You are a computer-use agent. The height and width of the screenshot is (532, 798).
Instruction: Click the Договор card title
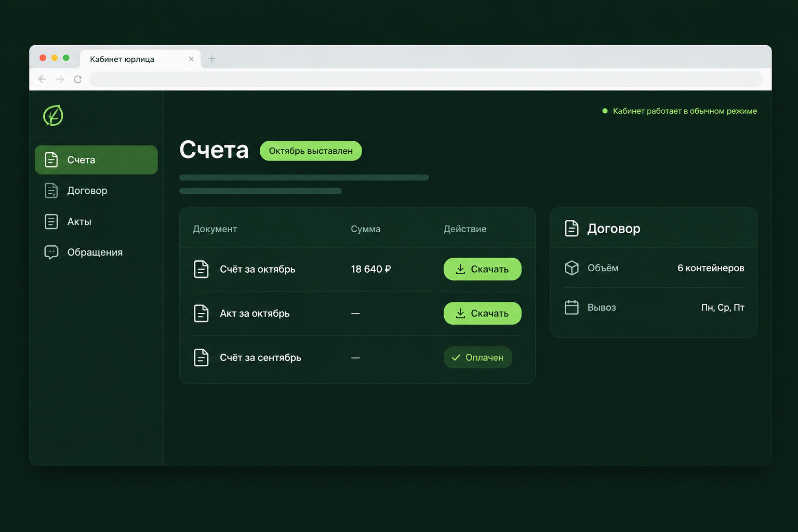pyautogui.click(x=614, y=229)
